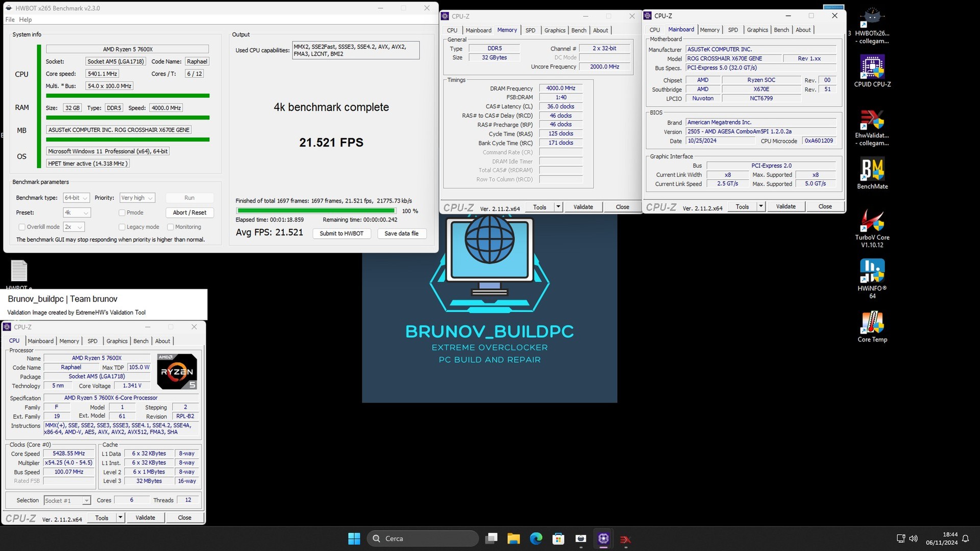980x551 pixels.
Task: Click the Cerca taskbar search box
Action: click(x=423, y=538)
